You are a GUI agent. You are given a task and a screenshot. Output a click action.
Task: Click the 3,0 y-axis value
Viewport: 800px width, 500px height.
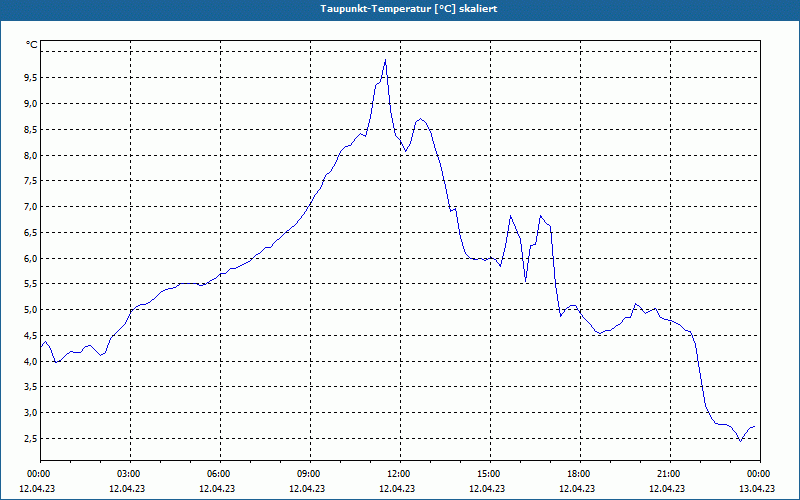click(x=31, y=413)
